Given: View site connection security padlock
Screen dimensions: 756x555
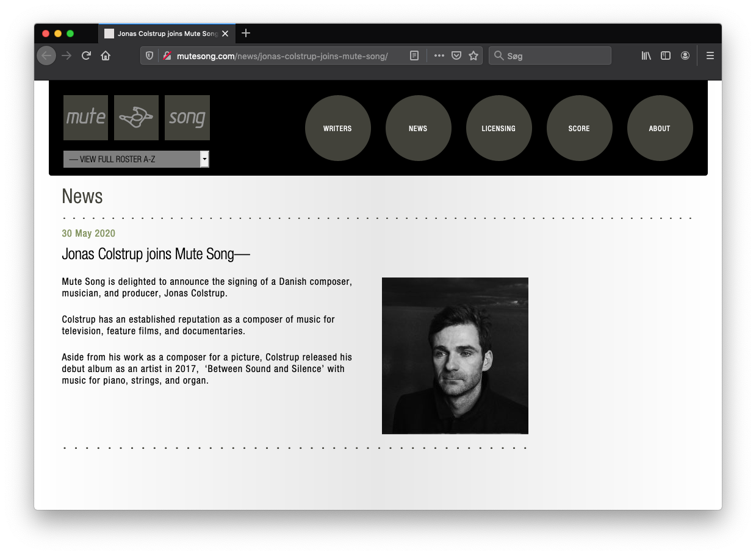Looking at the screenshot, I should [167, 56].
